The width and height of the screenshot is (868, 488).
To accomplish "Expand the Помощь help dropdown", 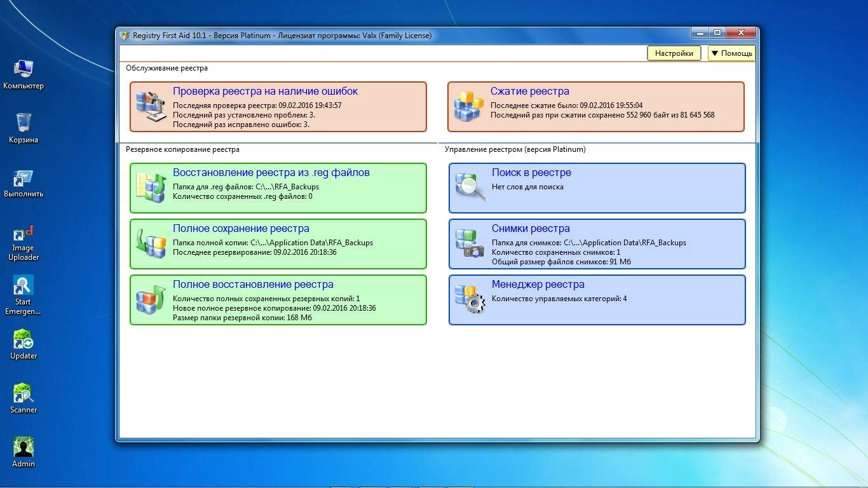I will [x=731, y=53].
